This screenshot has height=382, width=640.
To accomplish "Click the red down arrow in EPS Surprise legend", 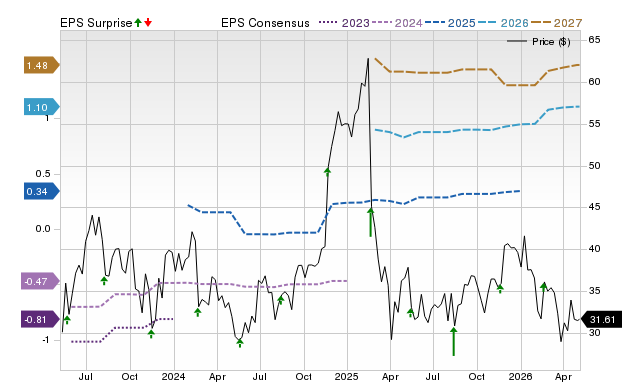I will click(148, 23).
